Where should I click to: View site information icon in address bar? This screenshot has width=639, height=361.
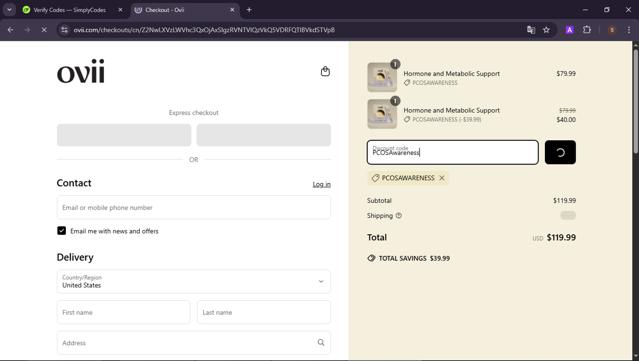coord(64,30)
